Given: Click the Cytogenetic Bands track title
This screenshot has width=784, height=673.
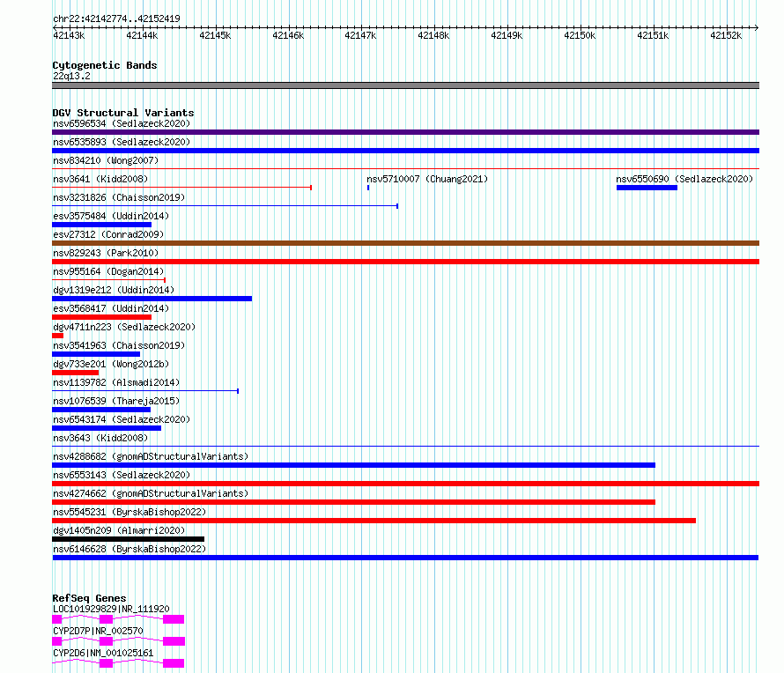Looking at the screenshot, I should tap(105, 65).
